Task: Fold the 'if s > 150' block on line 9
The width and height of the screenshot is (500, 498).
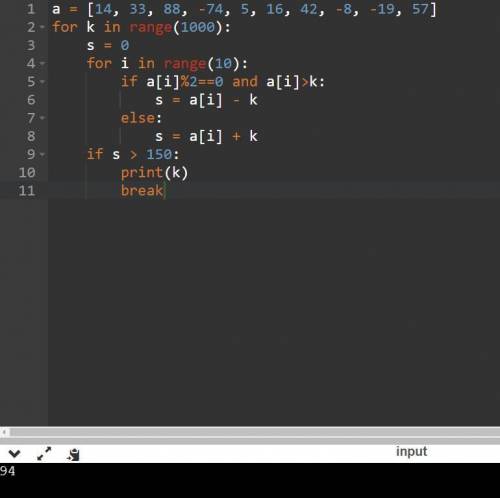Action: pos(42,154)
